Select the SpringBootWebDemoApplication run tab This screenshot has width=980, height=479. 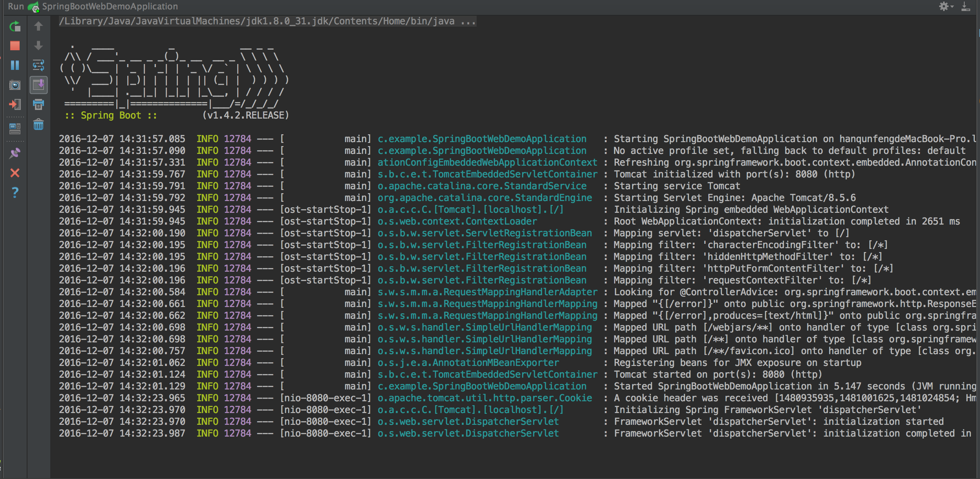(x=104, y=6)
